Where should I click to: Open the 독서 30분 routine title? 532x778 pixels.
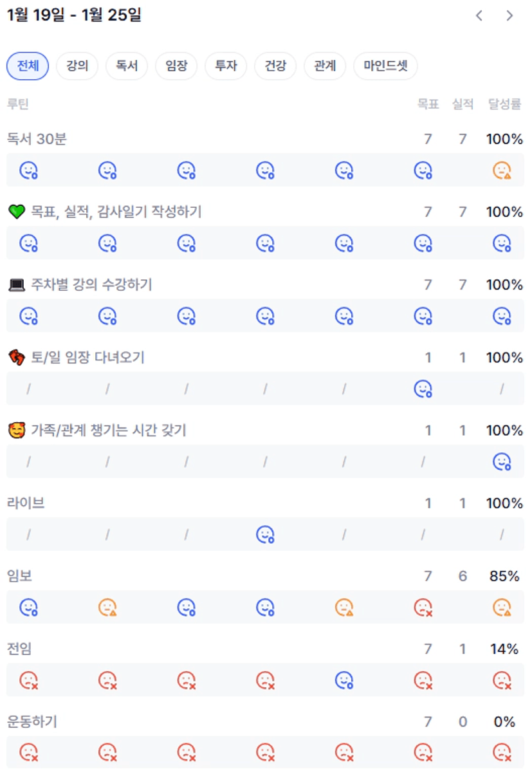[x=37, y=138]
